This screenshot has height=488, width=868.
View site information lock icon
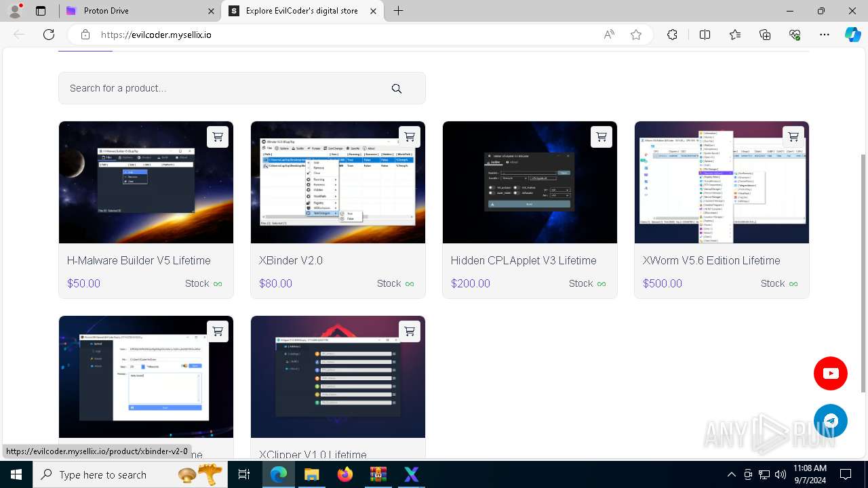[85, 35]
